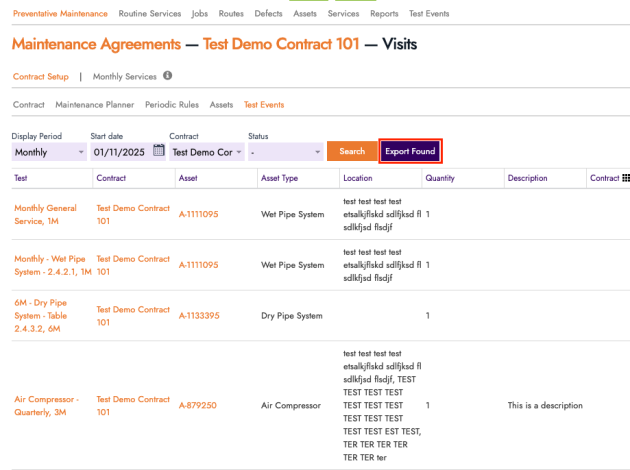Open the calendar date picker icon

[x=158, y=152]
